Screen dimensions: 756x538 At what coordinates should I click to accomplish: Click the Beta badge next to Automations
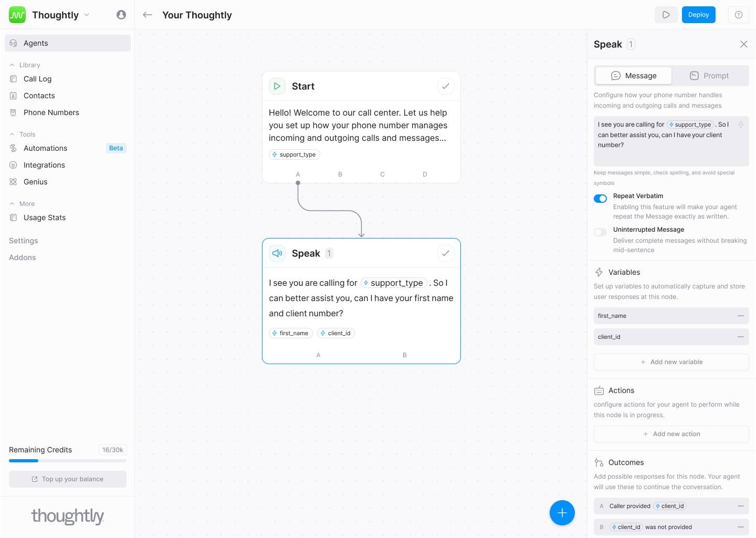(x=116, y=148)
